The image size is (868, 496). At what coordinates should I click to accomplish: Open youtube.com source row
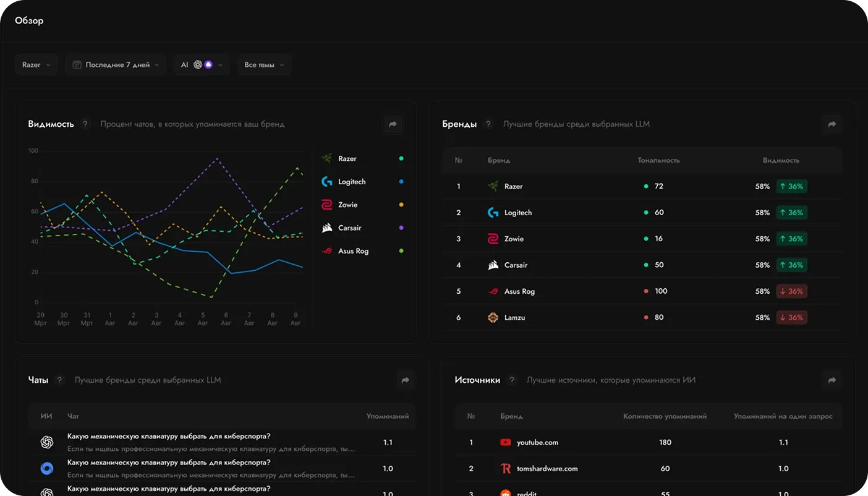coord(649,443)
